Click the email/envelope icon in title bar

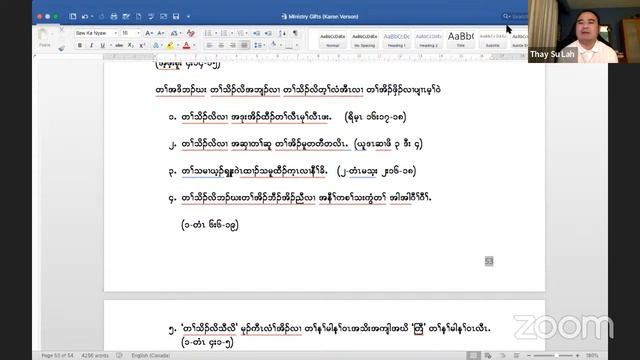[x=163, y=16]
